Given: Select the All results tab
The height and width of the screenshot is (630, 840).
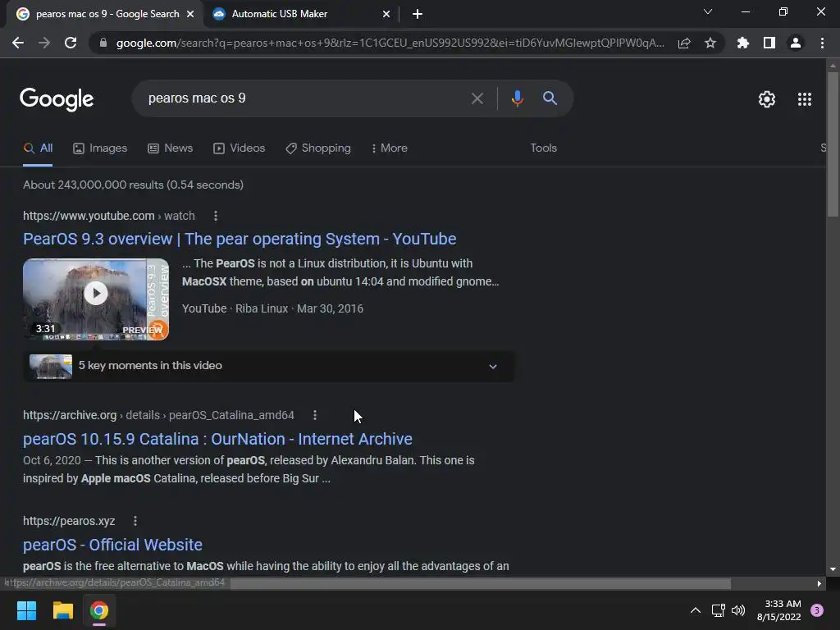Looking at the screenshot, I should pyautogui.click(x=38, y=148).
